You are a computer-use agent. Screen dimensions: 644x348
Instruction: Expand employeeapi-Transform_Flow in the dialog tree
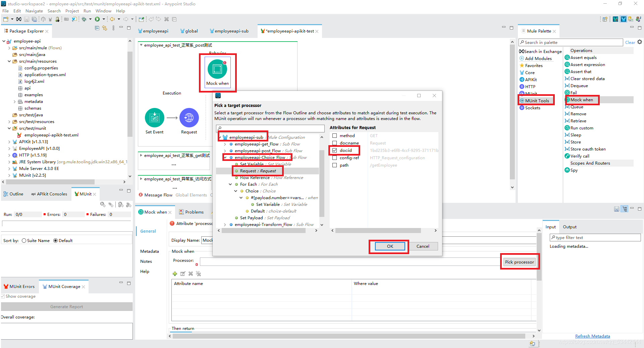tap(225, 225)
